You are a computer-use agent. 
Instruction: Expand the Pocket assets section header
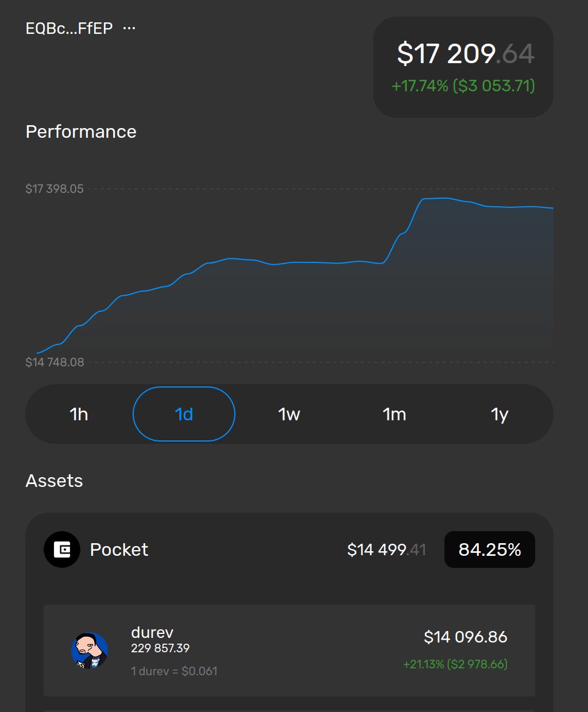point(119,550)
